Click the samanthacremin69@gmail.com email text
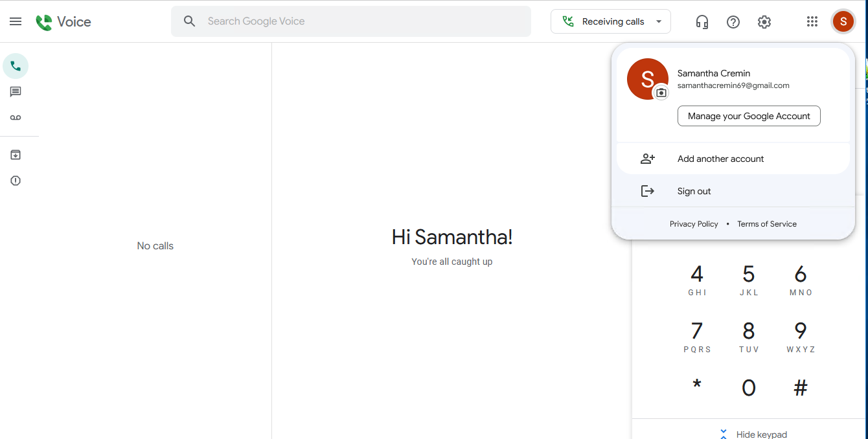This screenshot has width=868, height=439. [733, 85]
